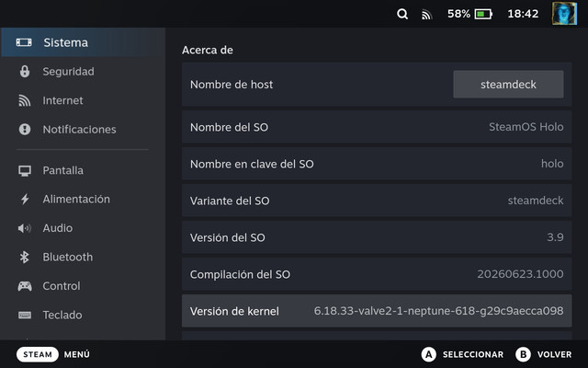Screen dimensions: 588x368
Task: Click the Notificaciones exclamation icon
Action: [x=25, y=129]
